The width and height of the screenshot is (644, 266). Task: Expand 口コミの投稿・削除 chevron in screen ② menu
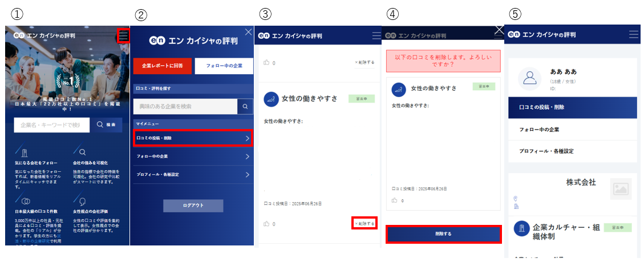coord(248,138)
